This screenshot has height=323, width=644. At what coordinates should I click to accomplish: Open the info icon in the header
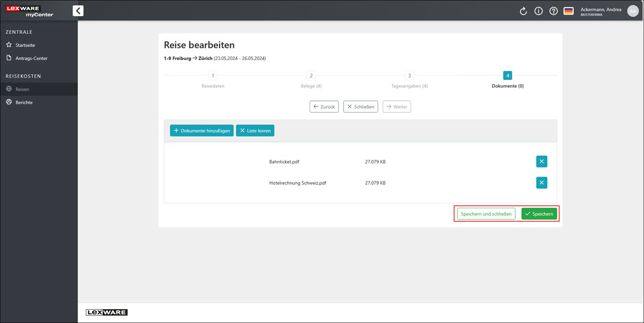click(538, 11)
